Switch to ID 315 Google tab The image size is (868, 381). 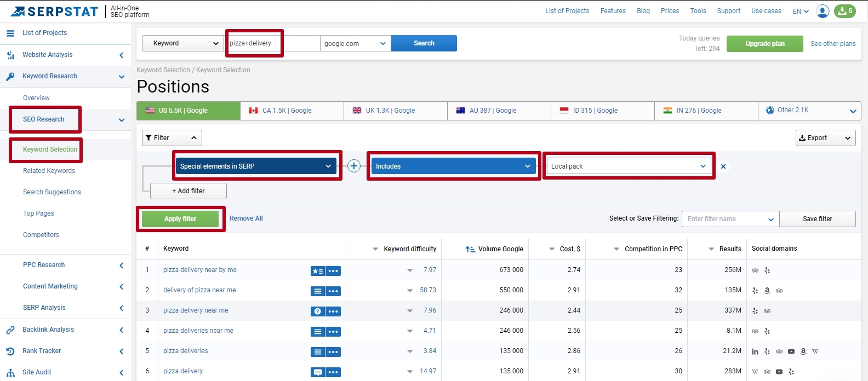click(x=603, y=111)
